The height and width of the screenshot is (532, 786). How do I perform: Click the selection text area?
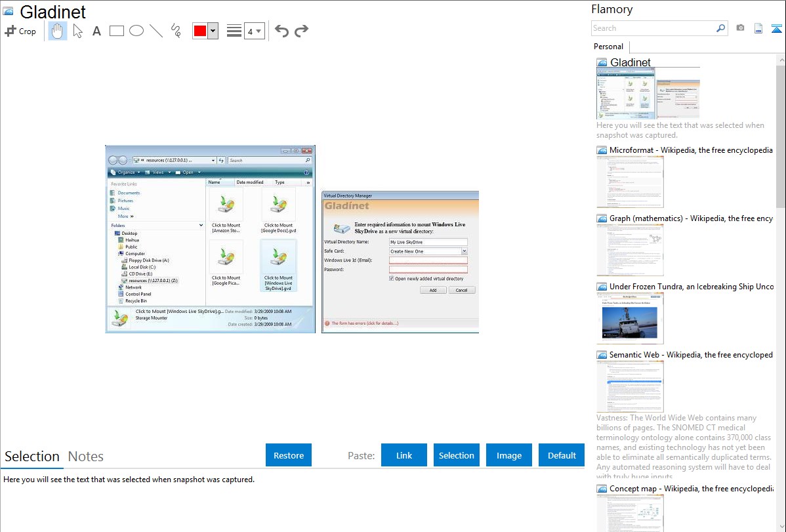tap(292, 500)
